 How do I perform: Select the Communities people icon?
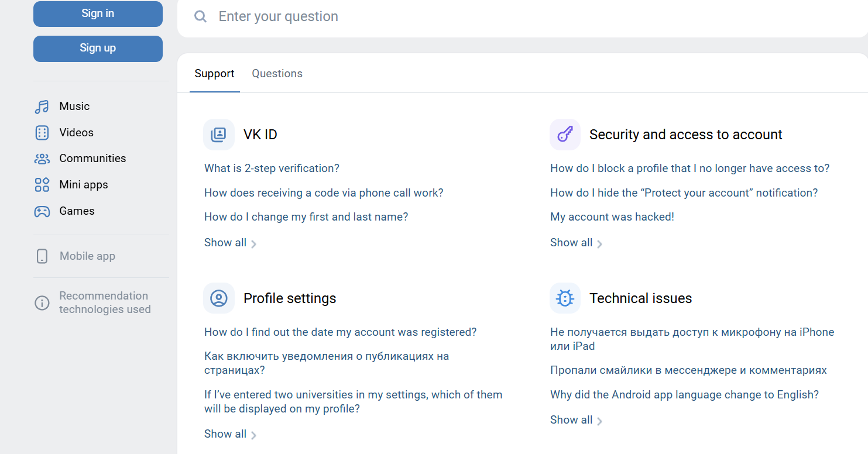pyautogui.click(x=42, y=159)
